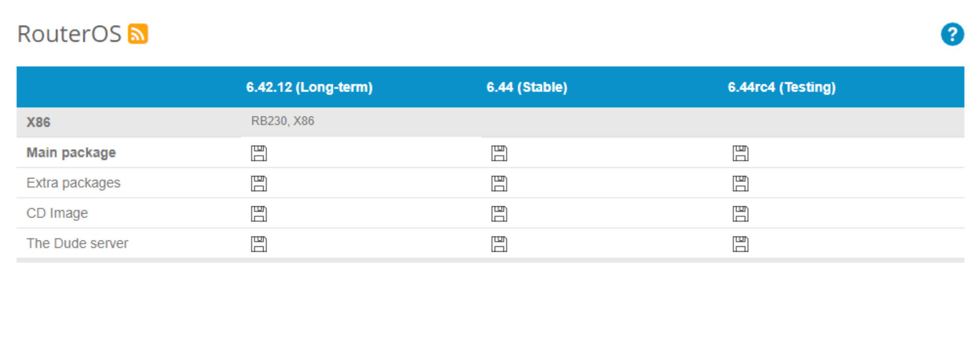Click the blue help question mark icon

pos(952,34)
